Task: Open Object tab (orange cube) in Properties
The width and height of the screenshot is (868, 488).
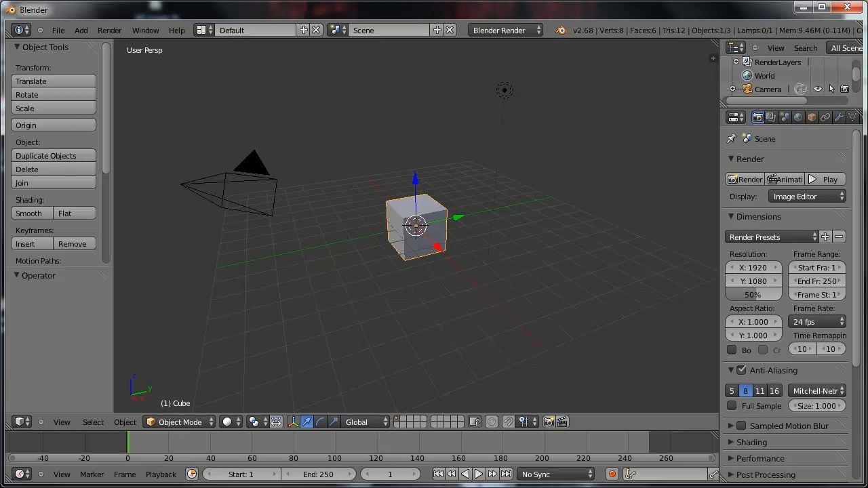Action: click(812, 117)
